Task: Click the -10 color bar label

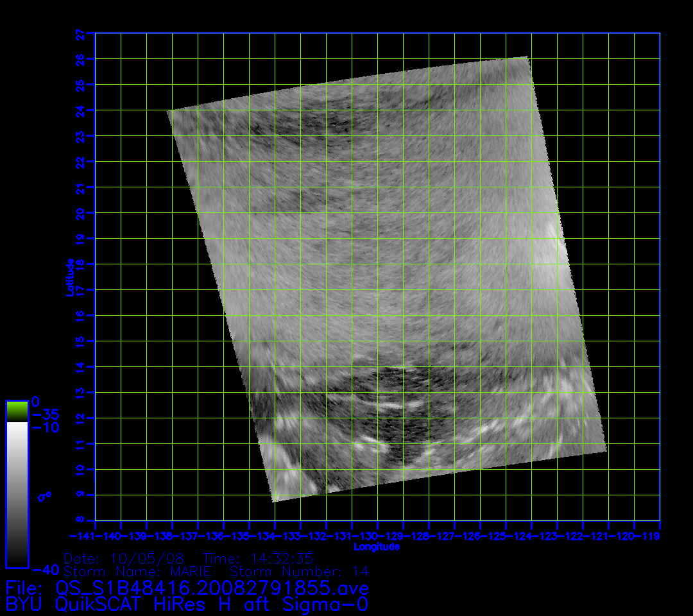Action: coord(45,428)
